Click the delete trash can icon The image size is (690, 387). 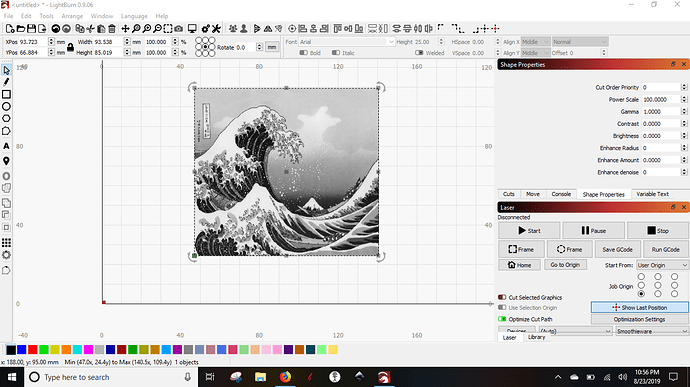112,29
